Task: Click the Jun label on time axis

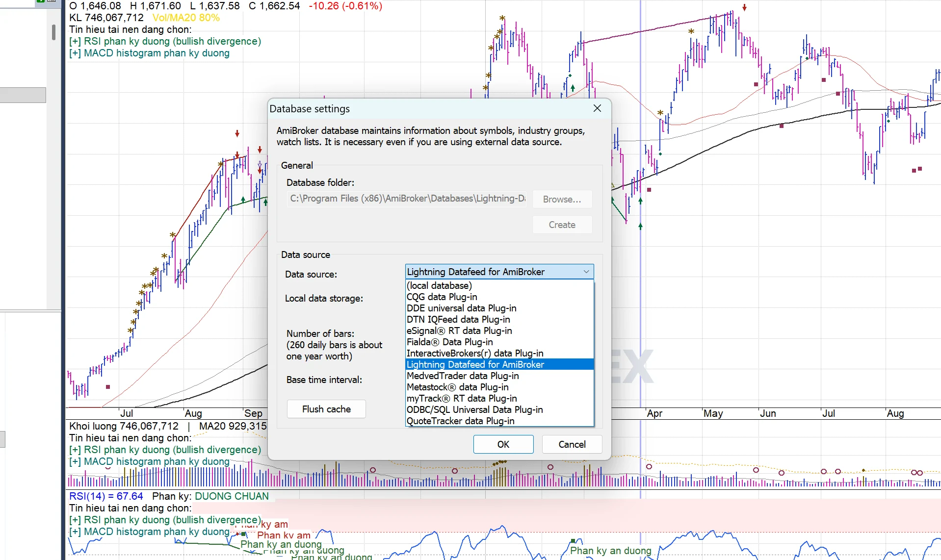Action: pyautogui.click(x=768, y=413)
